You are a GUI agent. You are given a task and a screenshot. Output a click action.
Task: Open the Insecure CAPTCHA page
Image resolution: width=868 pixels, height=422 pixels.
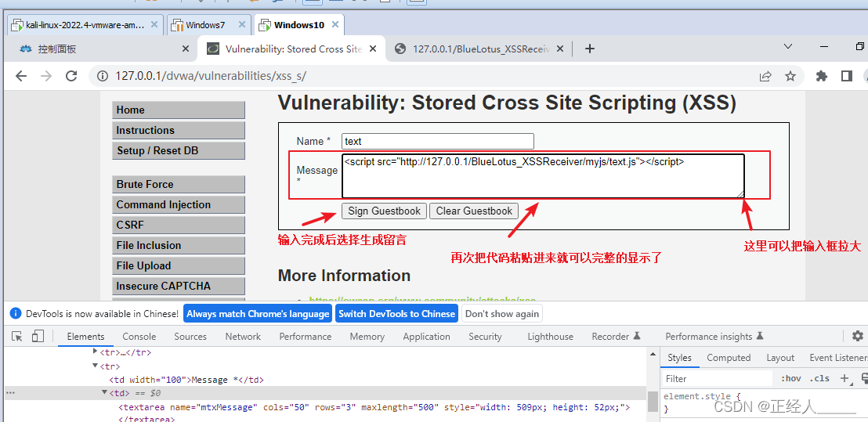[x=179, y=286]
